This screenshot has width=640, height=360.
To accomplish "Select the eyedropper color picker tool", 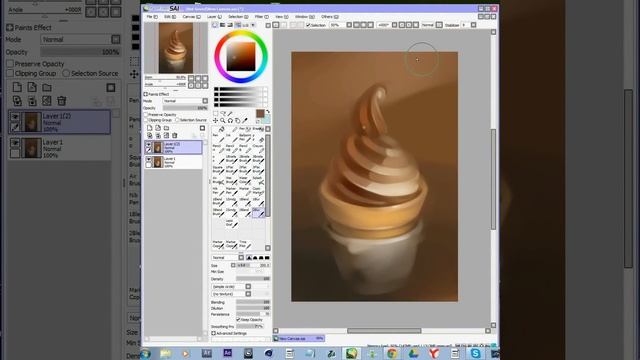I will click(x=245, y=121).
